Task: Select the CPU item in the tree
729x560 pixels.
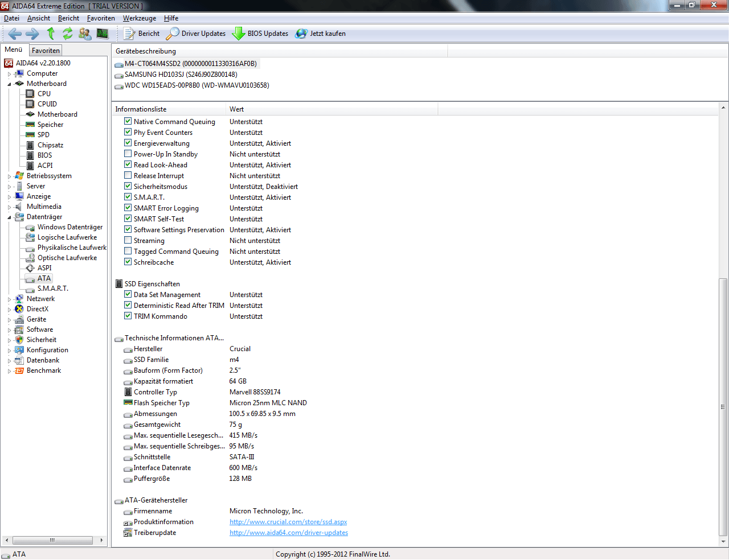Action: click(44, 94)
